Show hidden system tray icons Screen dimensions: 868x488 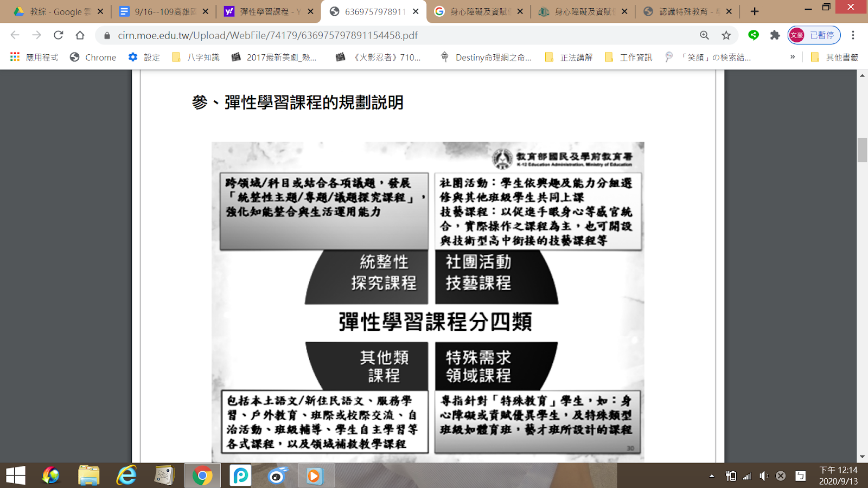(712, 476)
